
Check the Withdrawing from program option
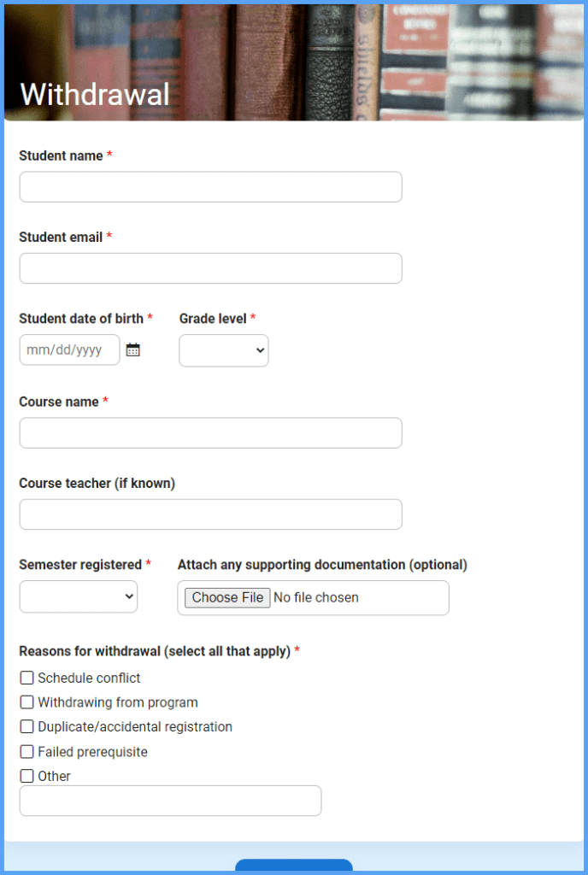[26, 702]
